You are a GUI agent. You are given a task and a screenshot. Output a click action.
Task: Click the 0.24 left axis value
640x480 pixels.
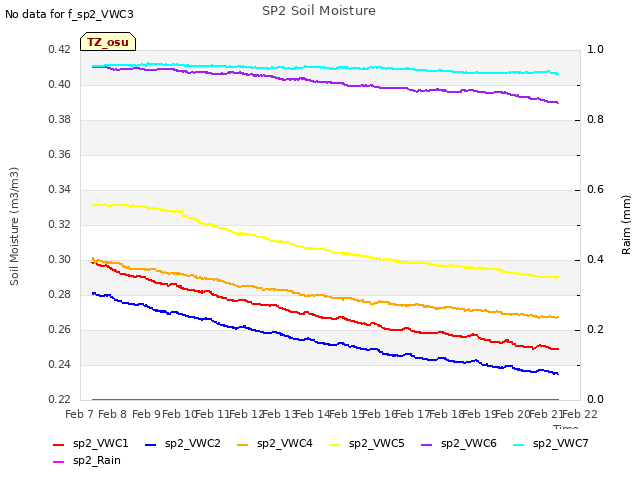point(60,365)
